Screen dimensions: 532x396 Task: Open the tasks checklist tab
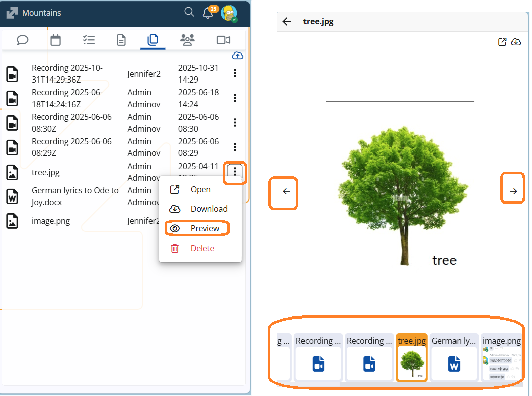click(89, 40)
